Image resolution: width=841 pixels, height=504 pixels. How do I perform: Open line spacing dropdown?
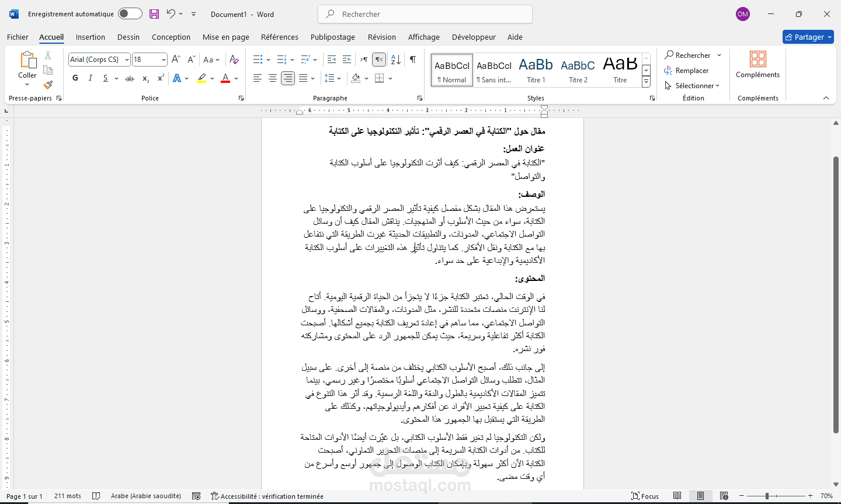(332, 78)
